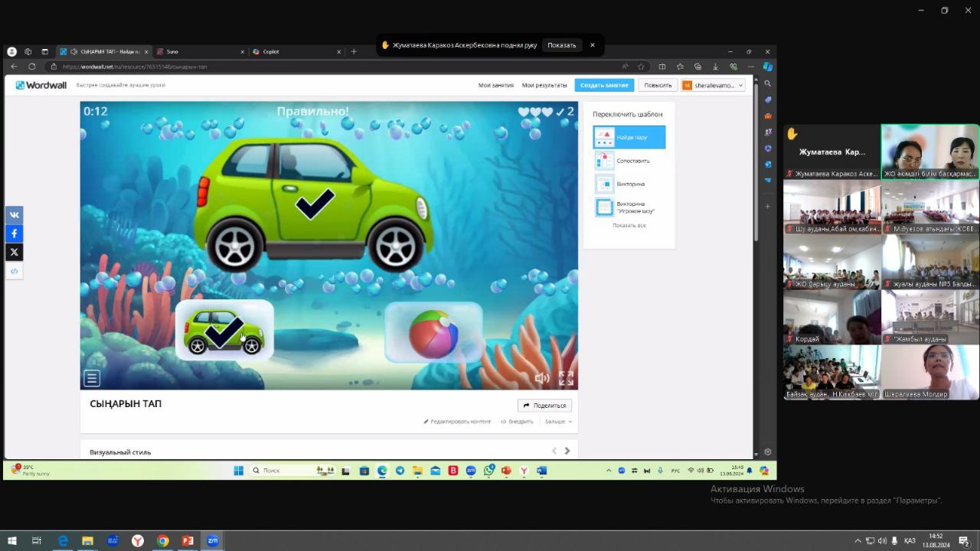Show hidden tray icons chevron
Image resolution: width=980 pixels, height=551 pixels.
click(x=857, y=540)
